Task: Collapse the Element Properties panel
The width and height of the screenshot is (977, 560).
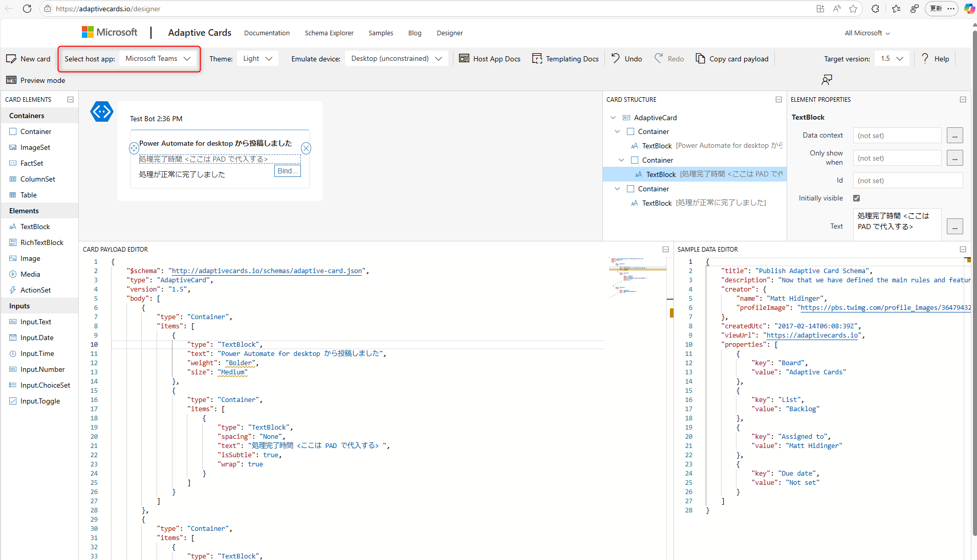Action: coord(963,100)
